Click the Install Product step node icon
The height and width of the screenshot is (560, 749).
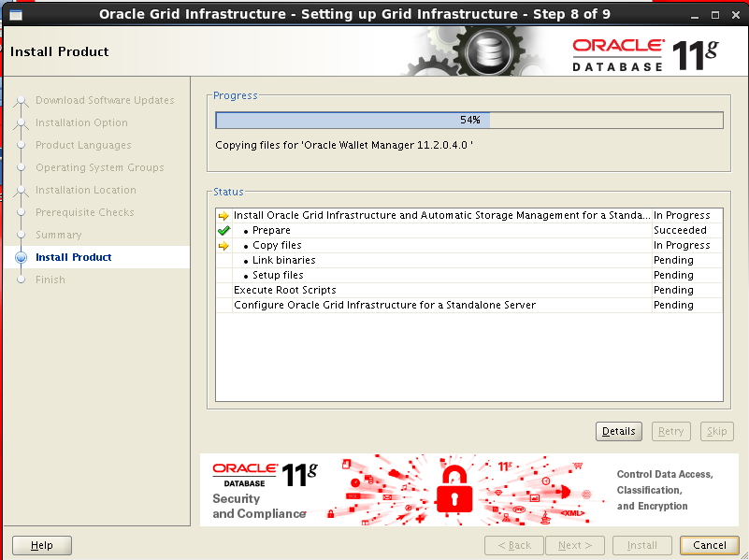coord(21,257)
